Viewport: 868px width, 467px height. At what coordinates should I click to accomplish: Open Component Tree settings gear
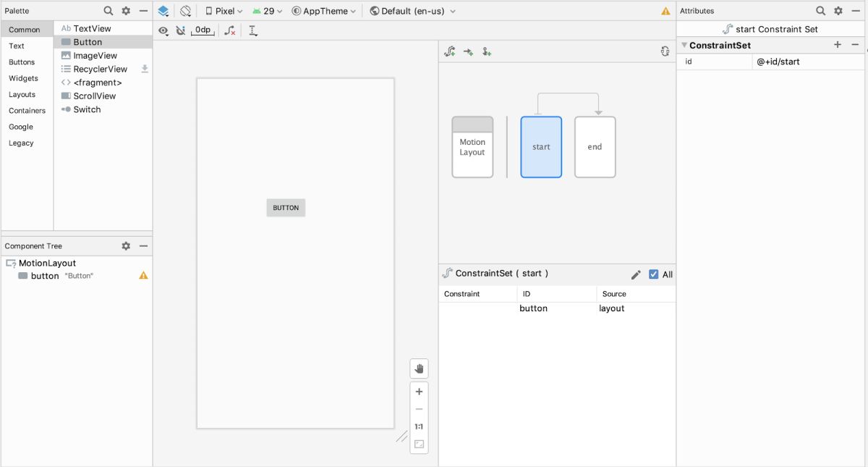pos(126,246)
